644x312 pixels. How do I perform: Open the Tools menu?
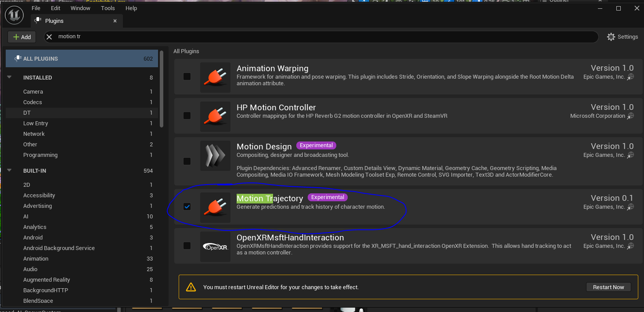pos(108,8)
